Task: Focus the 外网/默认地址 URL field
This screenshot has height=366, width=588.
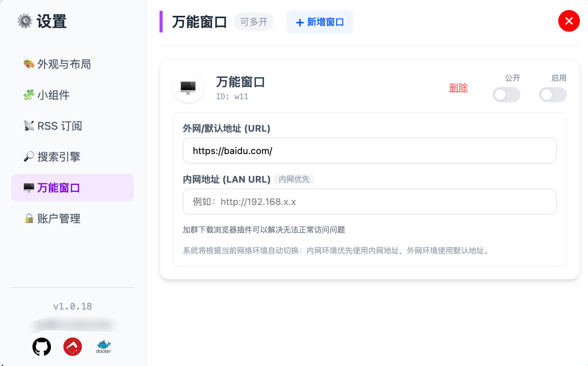Action: (x=369, y=151)
